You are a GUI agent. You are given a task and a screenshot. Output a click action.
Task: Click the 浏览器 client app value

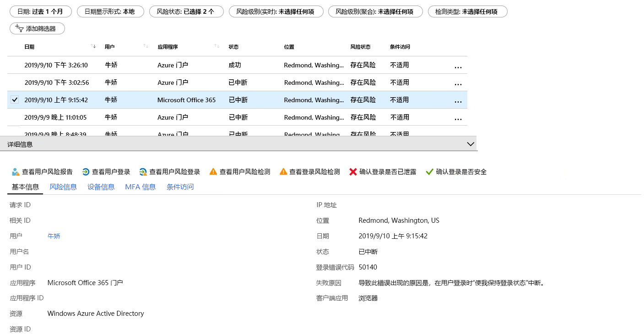(368, 298)
